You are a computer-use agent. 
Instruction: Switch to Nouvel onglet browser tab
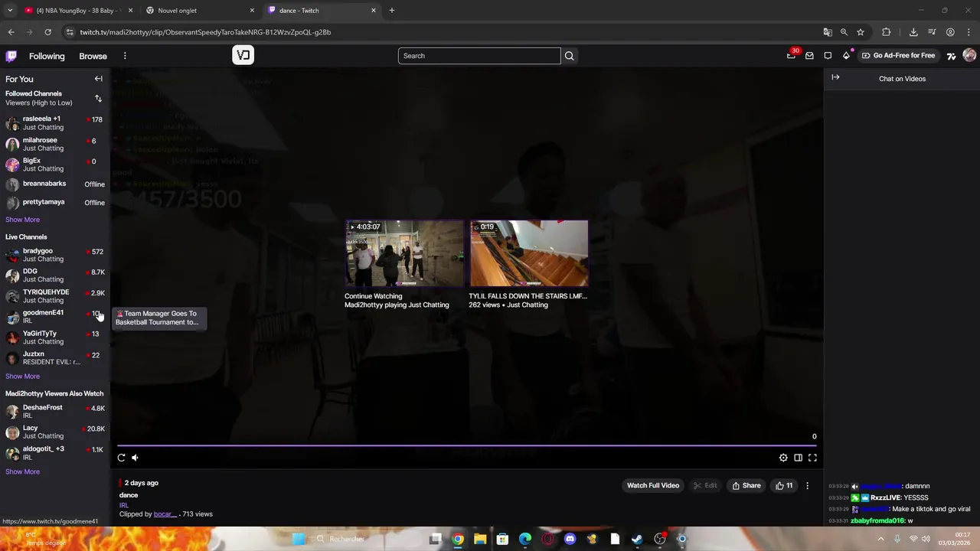pyautogui.click(x=199, y=11)
